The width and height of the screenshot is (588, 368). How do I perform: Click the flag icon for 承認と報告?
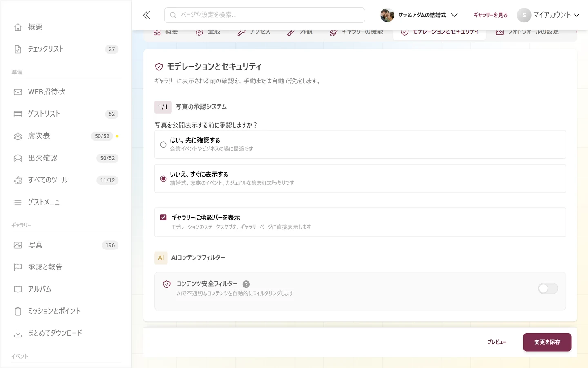[18, 267]
